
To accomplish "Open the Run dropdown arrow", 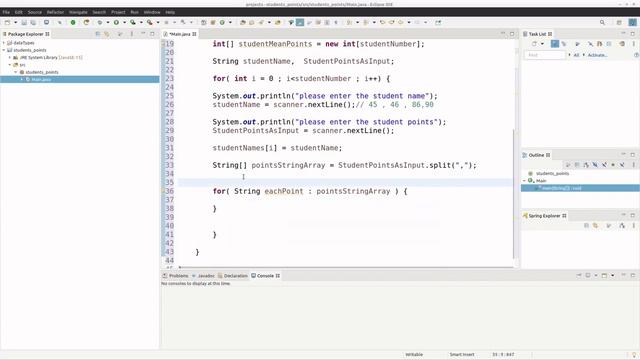I will pyautogui.click(x=124, y=22).
